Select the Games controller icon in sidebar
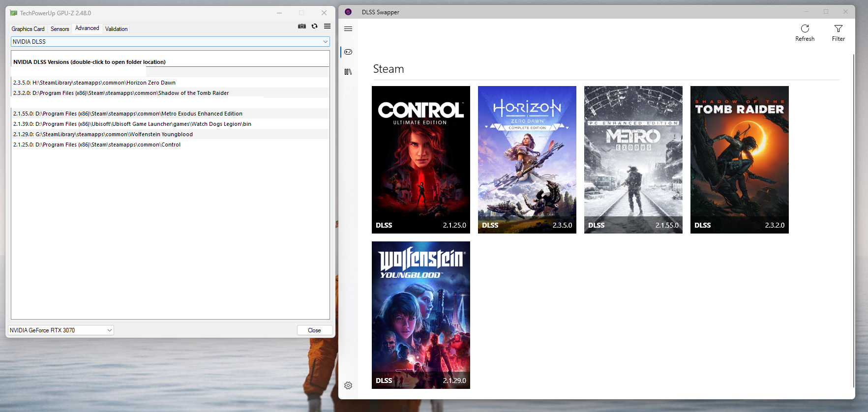Screen dimensions: 868x412 (x=348, y=52)
